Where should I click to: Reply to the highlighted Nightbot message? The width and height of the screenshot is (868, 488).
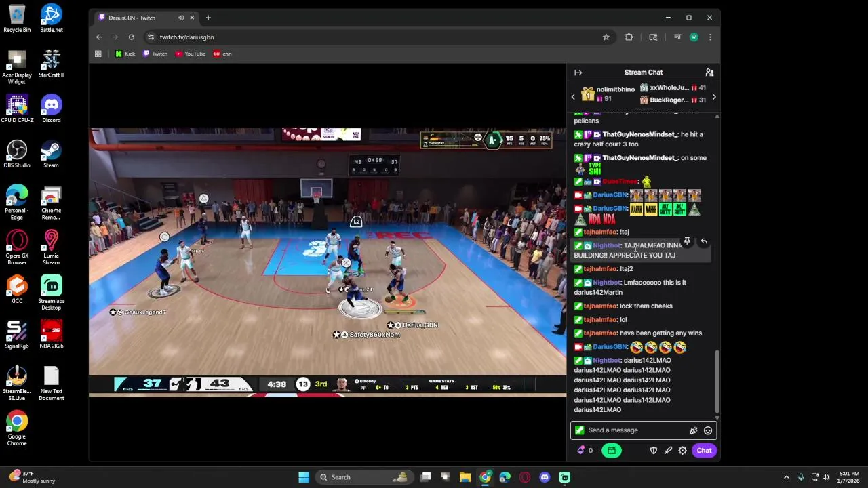pos(704,241)
